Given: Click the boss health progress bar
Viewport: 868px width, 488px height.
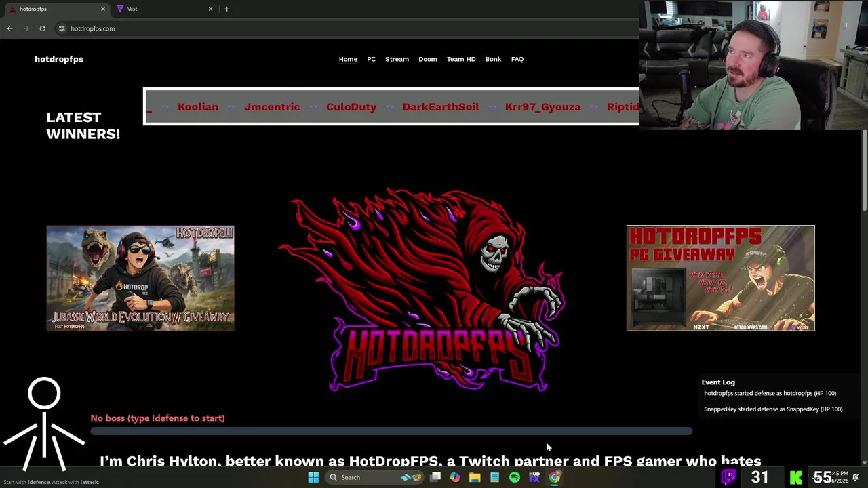Looking at the screenshot, I should tap(391, 431).
